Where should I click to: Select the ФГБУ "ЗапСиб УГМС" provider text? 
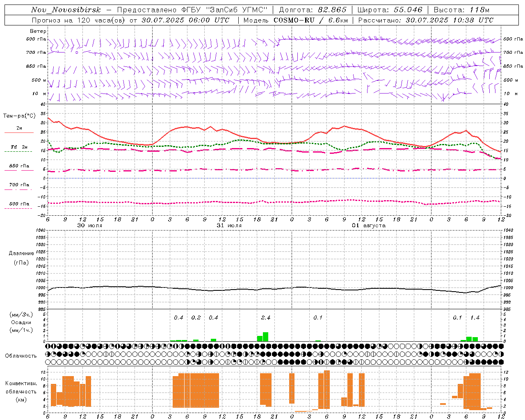(224, 10)
